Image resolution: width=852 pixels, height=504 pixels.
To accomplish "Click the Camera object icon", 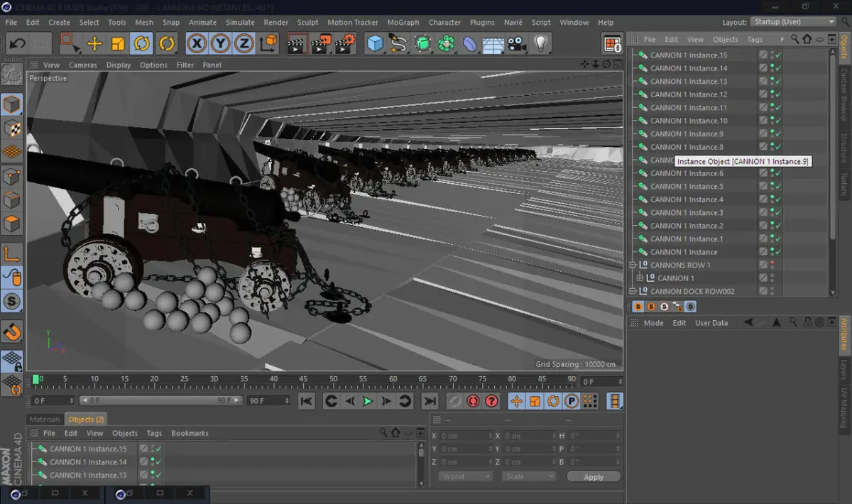I will pos(517,44).
